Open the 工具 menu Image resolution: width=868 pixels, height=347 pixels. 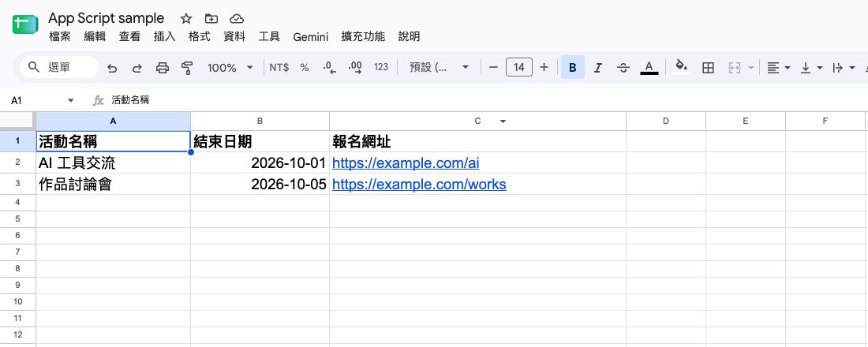[x=269, y=36]
